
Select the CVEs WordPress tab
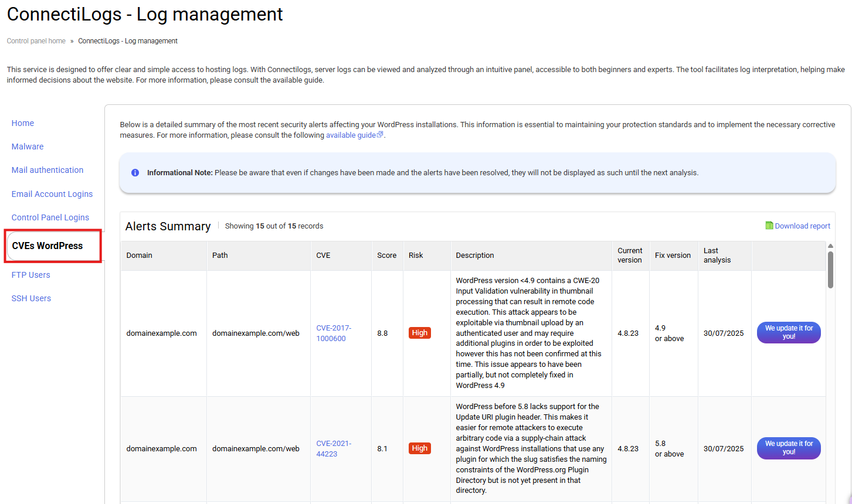(x=47, y=246)
